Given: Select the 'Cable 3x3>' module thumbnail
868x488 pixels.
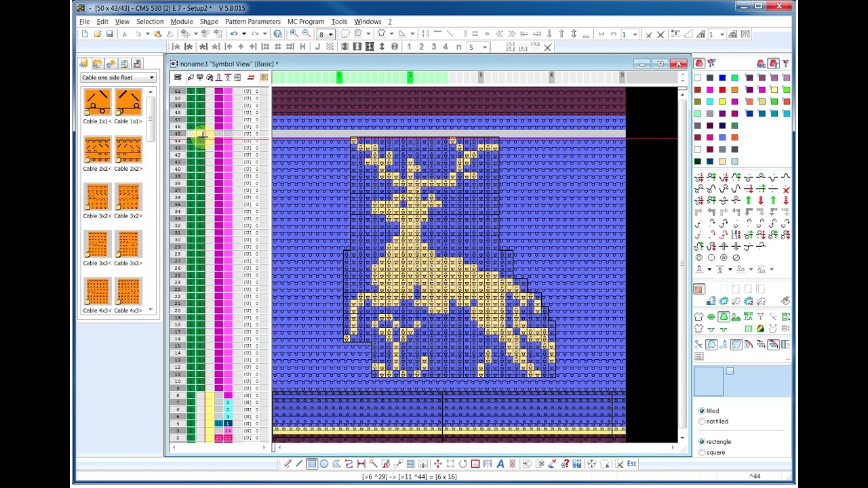Looking at the screenshot, I should 128,244.
